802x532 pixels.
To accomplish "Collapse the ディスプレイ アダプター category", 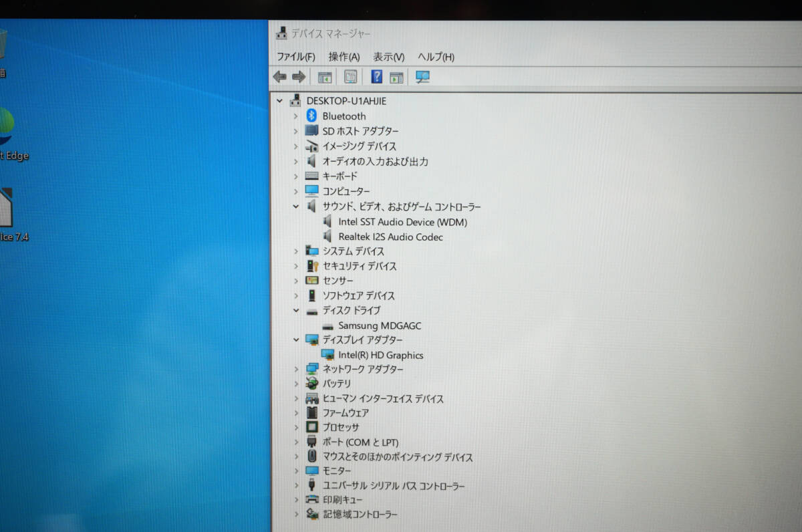I will 295,340.
